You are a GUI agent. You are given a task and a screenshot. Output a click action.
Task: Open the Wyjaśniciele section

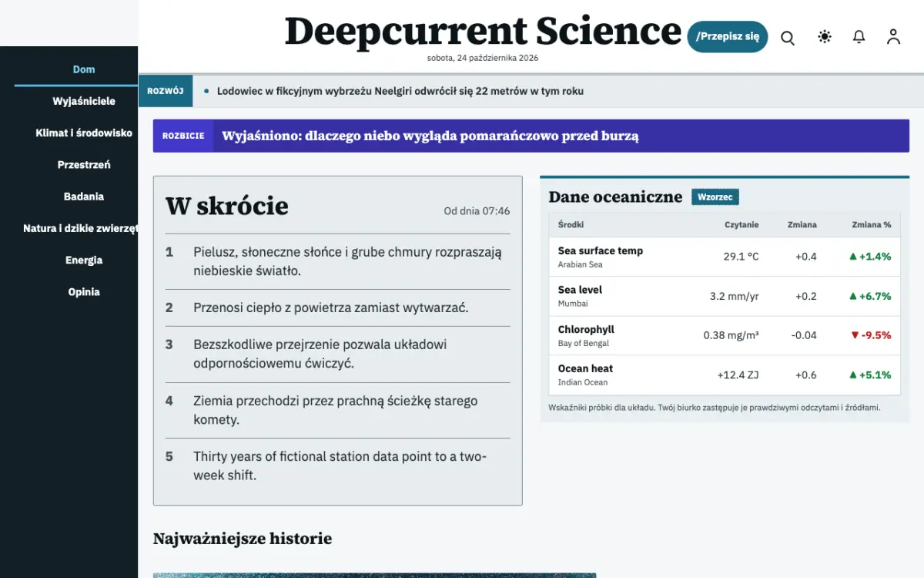point(84,101)
